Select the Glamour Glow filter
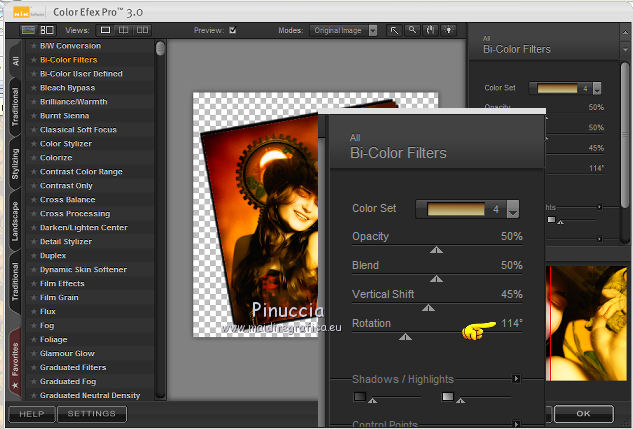This screenshot has width=633, height=429. 67,353
